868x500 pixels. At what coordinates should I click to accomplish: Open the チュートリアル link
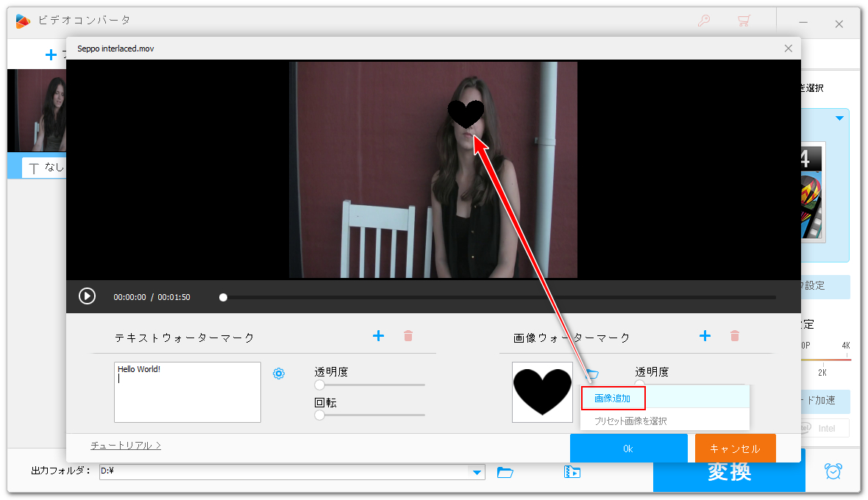point(126,446)
